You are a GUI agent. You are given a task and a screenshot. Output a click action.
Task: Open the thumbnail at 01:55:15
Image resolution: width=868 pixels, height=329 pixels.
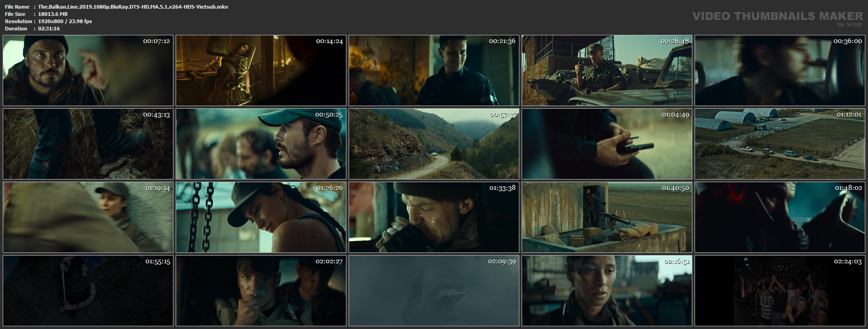click(x=88, y=291)
